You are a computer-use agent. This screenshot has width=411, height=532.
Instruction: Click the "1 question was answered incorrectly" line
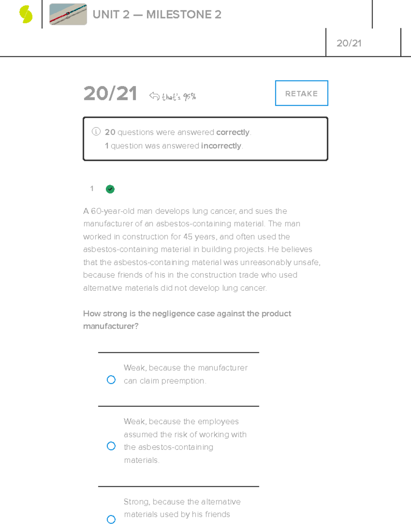(x=173, y=146)
